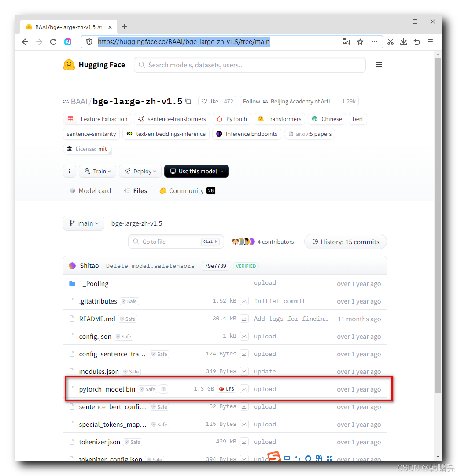Screen dimensions: 457x476
Task: Copy model name with the copy icon
Action: (x=188, y=101)
